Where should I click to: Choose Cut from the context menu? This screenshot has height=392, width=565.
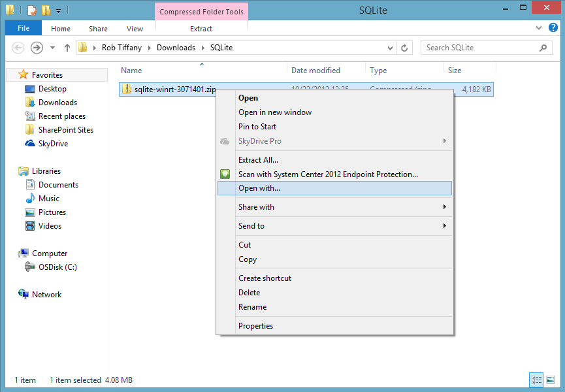point(334,245)
